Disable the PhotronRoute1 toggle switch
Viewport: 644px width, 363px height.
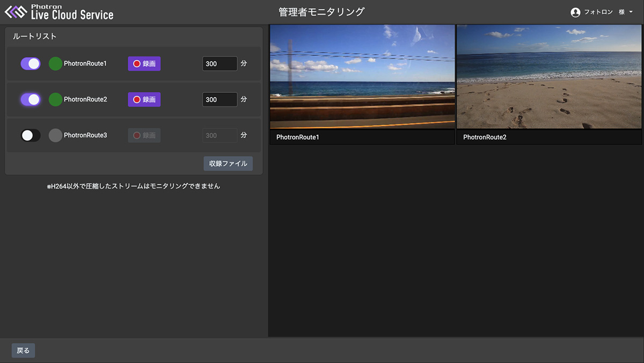coord(31,63)
